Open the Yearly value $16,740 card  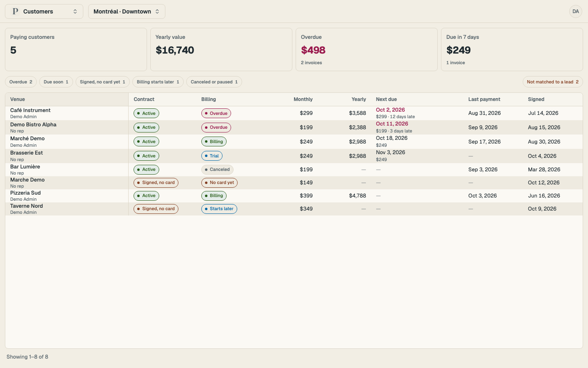(x=221, y=49)
